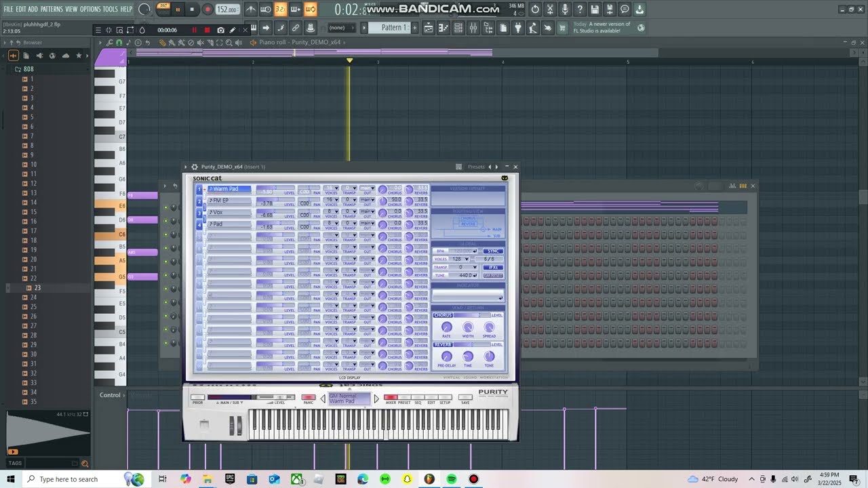868x488 pixels.
Task: Add new pattern with plus button
Action: tap(416, 28)
